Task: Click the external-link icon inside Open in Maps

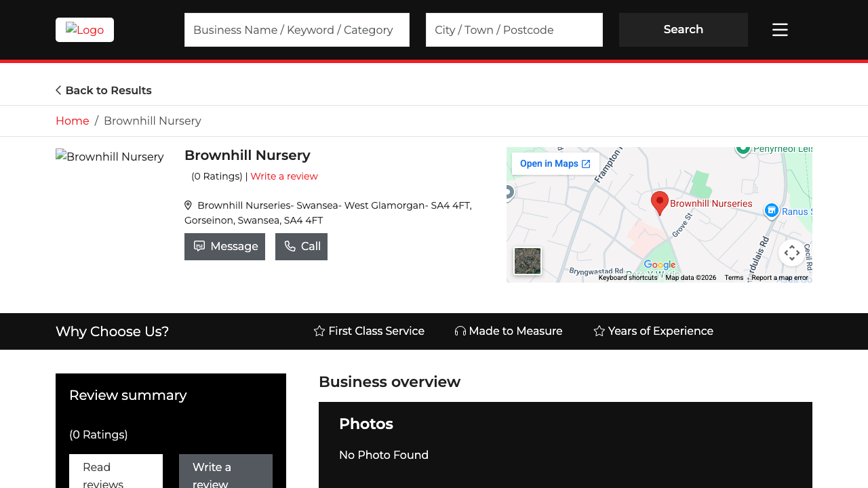Action: point(587,163)
